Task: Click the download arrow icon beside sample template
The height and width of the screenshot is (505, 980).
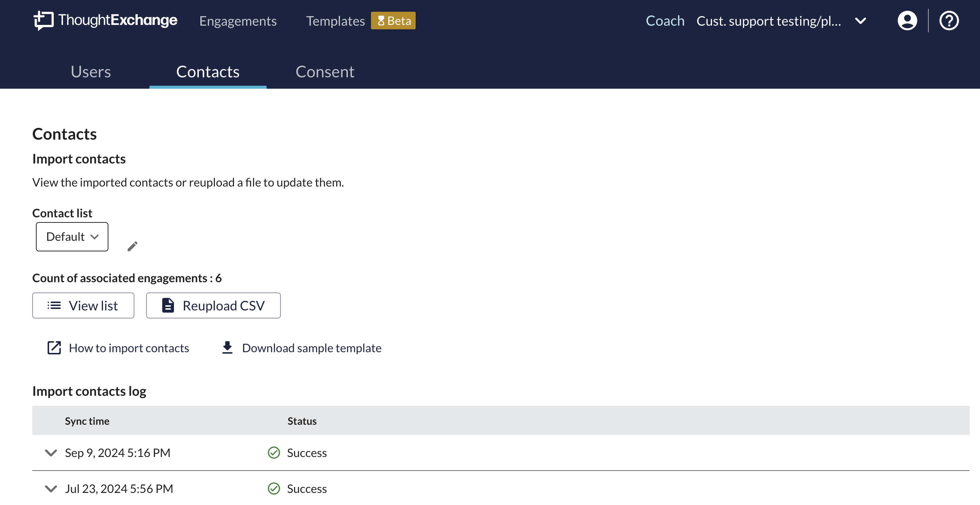Action: [227, 347]
